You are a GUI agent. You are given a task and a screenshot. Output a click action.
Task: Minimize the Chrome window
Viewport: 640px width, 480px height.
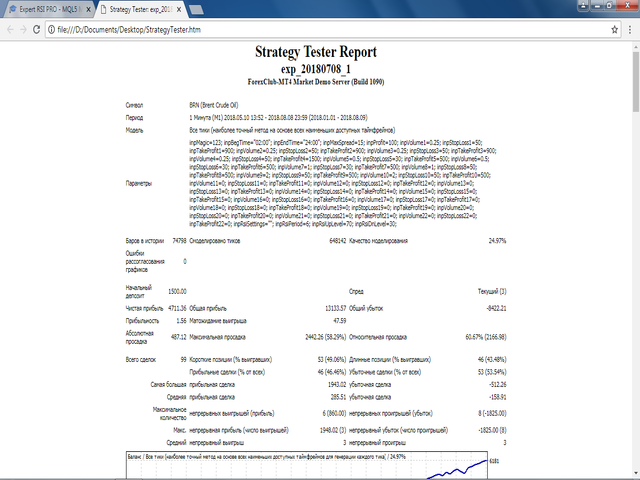597,5
